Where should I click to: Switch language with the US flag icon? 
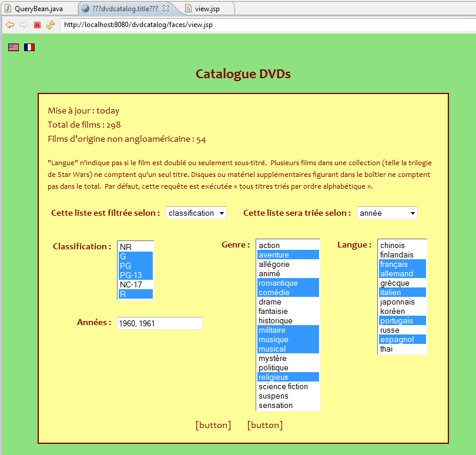(x=14, y=48)
